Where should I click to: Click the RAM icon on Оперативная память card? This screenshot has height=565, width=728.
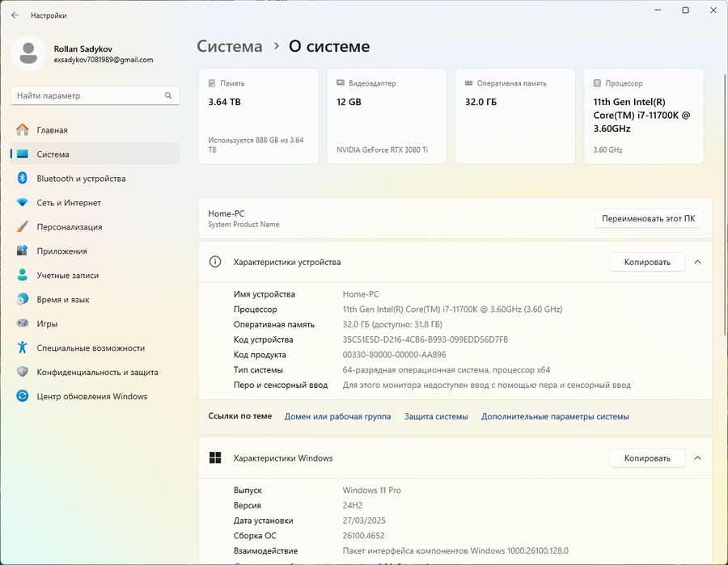[469, 82]
